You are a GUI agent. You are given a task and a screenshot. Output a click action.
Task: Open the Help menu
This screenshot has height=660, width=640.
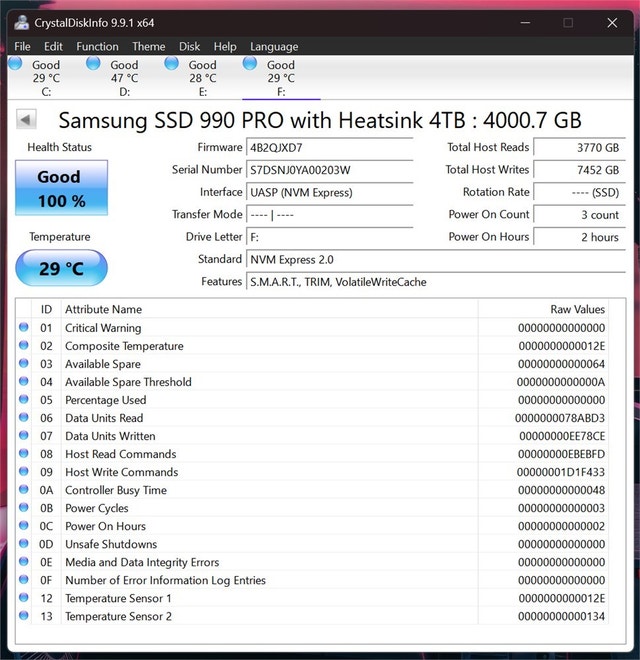225,46
